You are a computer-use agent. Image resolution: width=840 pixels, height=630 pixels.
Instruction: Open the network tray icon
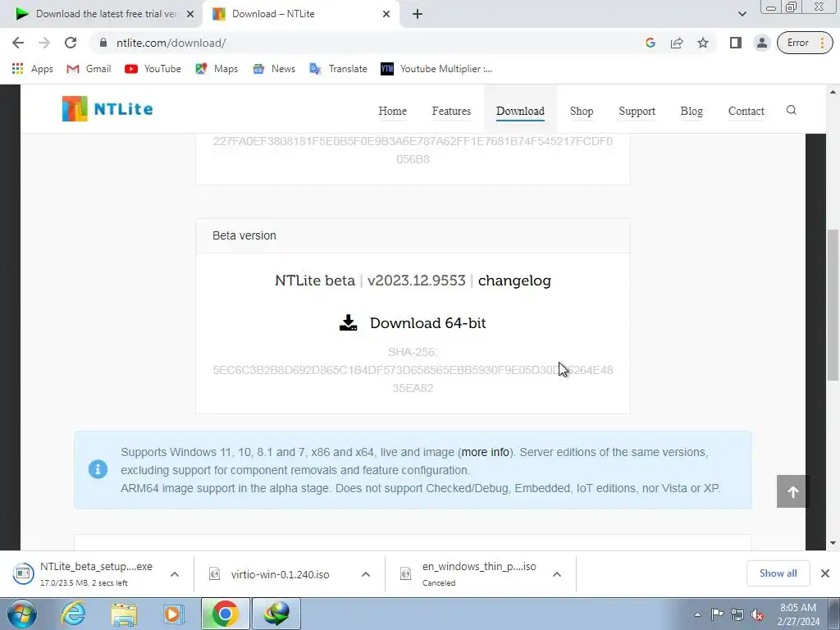pyautogui.click(x=737, y=614)
